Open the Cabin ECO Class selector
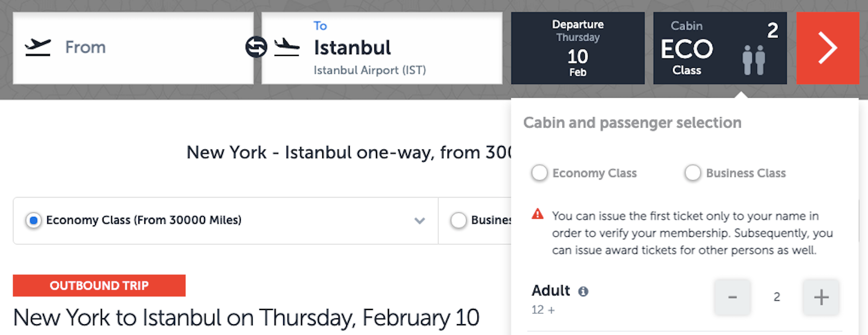The height and width of the screenshot is (335, 868). tap(720, 48)
